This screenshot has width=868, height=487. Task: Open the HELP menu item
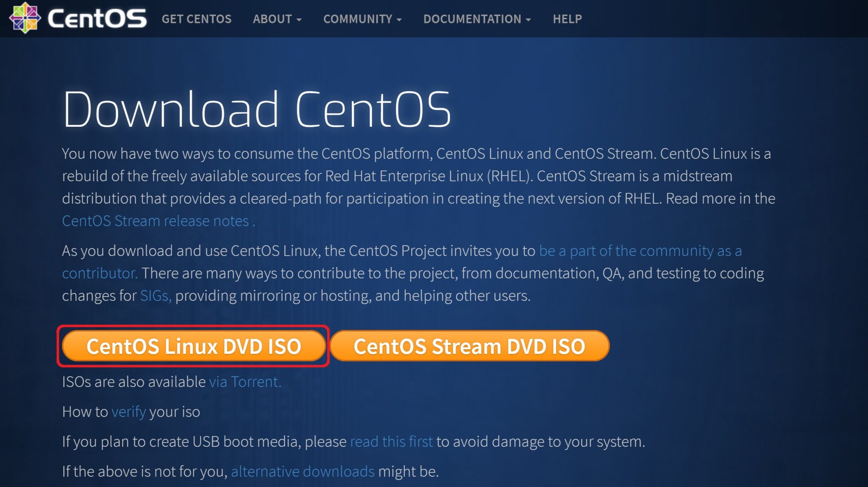pyautogui.click(x=567, y=19)
